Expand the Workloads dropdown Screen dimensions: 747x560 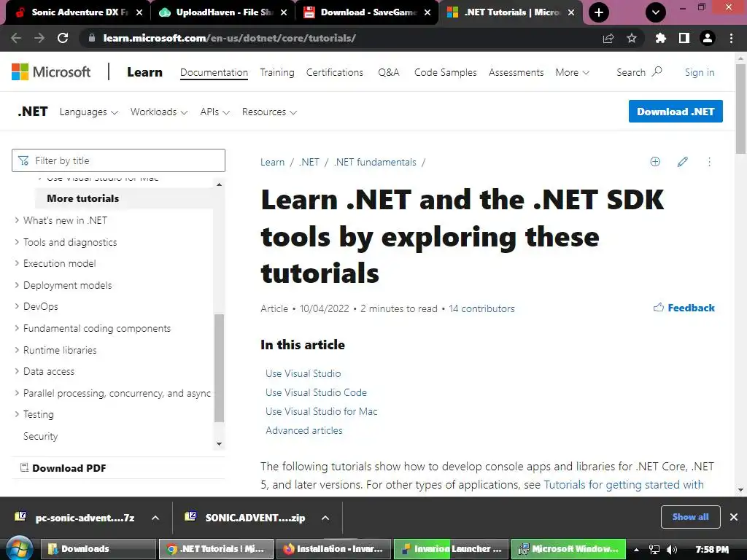[158, 112]
